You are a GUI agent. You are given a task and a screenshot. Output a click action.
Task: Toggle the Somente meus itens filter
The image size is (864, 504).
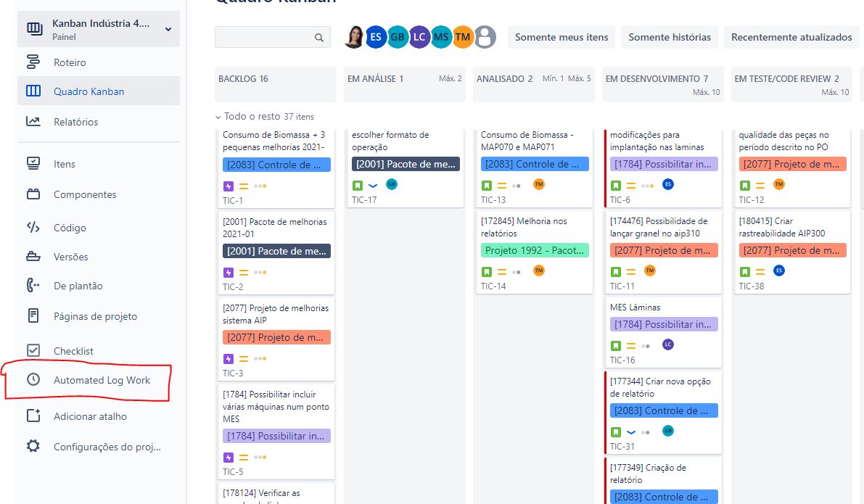click(x=561, y=37)
